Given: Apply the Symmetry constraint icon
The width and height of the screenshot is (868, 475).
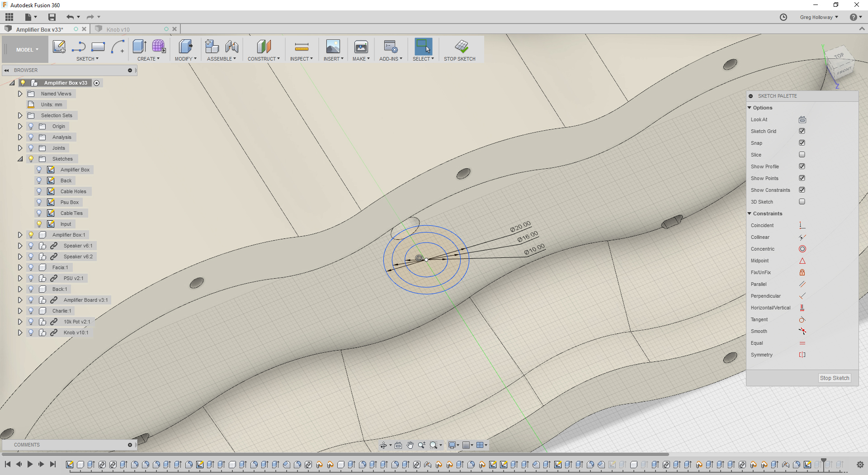Looking at the screenshot, I should (802, 355).
